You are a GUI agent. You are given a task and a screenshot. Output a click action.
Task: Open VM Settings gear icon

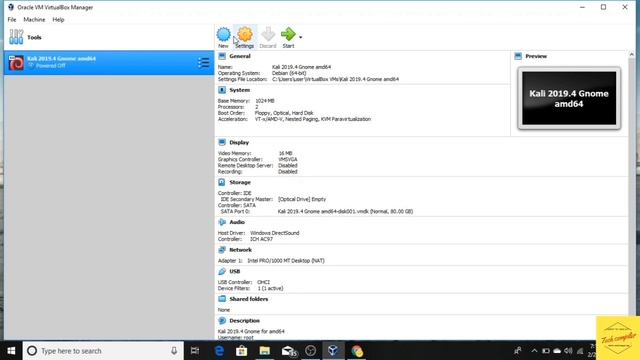(245, 34)
